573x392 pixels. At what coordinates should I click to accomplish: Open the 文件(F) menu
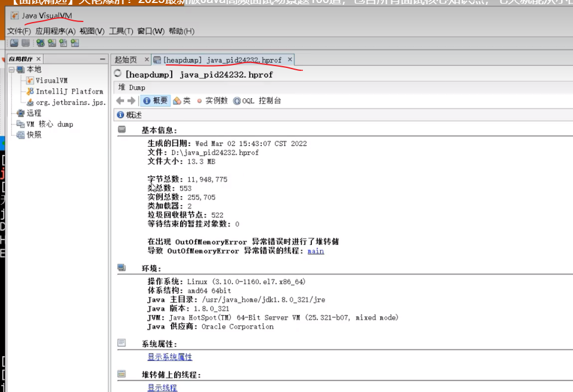[19, 32]
